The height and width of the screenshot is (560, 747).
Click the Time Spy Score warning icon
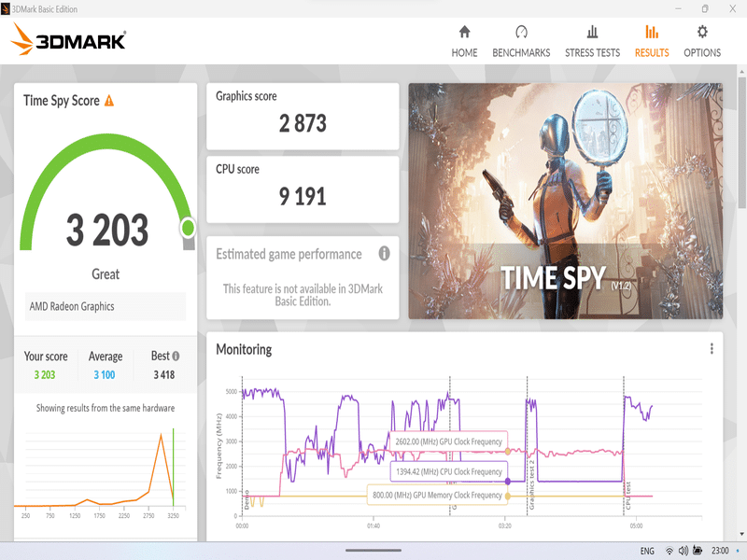[x=109, y=101]
